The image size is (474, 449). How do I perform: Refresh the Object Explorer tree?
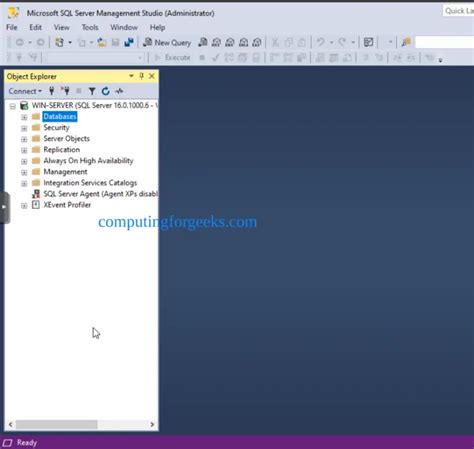(x=106, y=91)
